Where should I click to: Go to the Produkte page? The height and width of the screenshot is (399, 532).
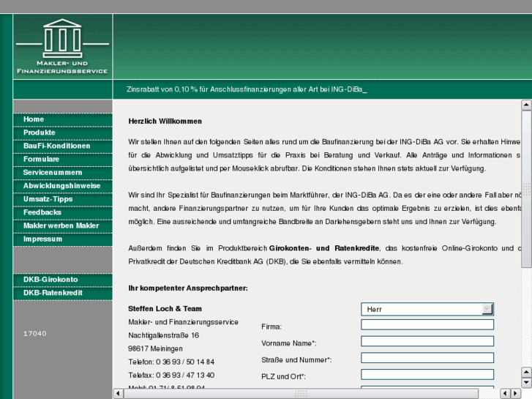pos(63,133)
